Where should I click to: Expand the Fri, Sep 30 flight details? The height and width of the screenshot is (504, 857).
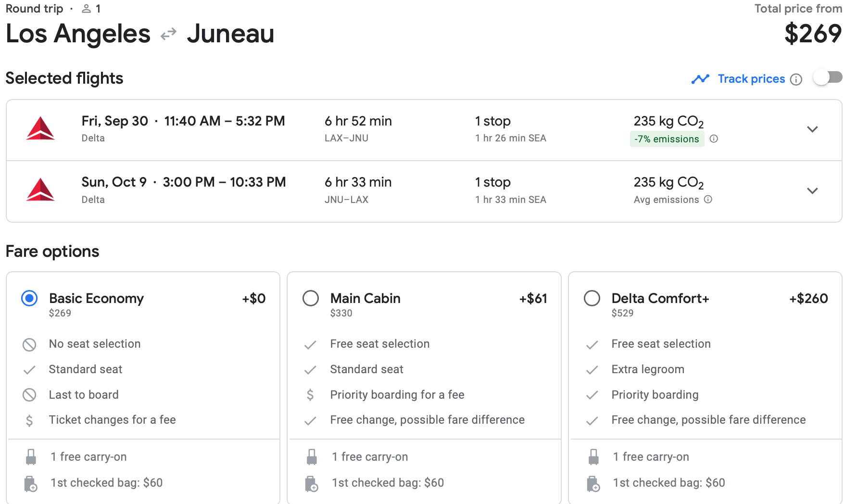coord(812,129)
